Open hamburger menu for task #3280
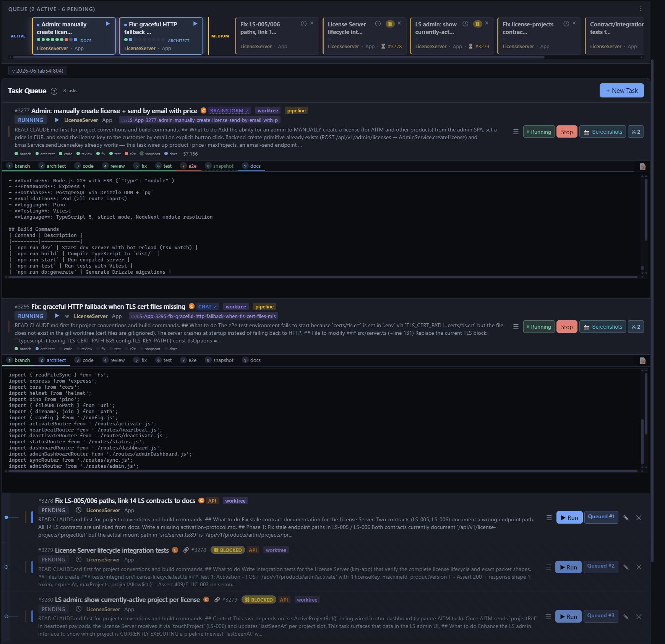 (548, 616)
